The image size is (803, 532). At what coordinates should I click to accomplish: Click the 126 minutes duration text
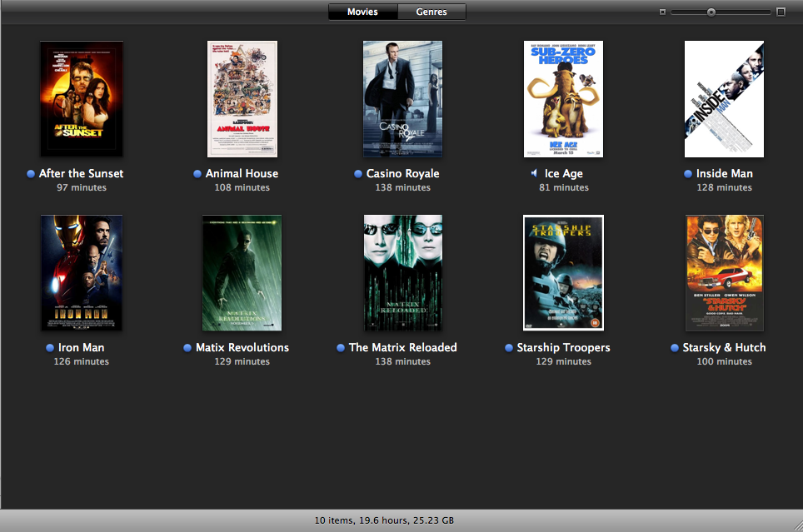(82, 361)
